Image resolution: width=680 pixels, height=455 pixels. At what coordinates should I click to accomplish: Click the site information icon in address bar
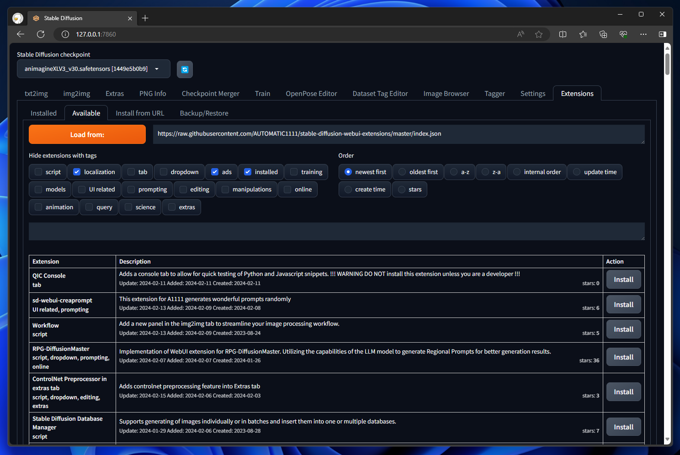click(x=65, y=34)
